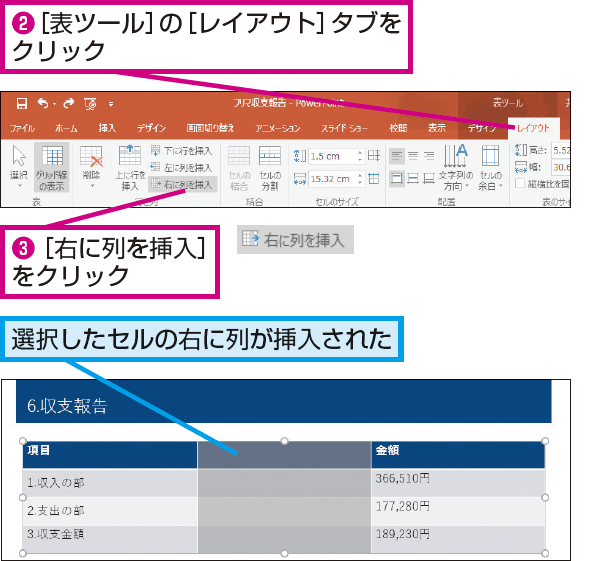Viewport: 600px width, 561px height.
Task: Open the 削除 delete dropdown
Action: click(91, 167)
